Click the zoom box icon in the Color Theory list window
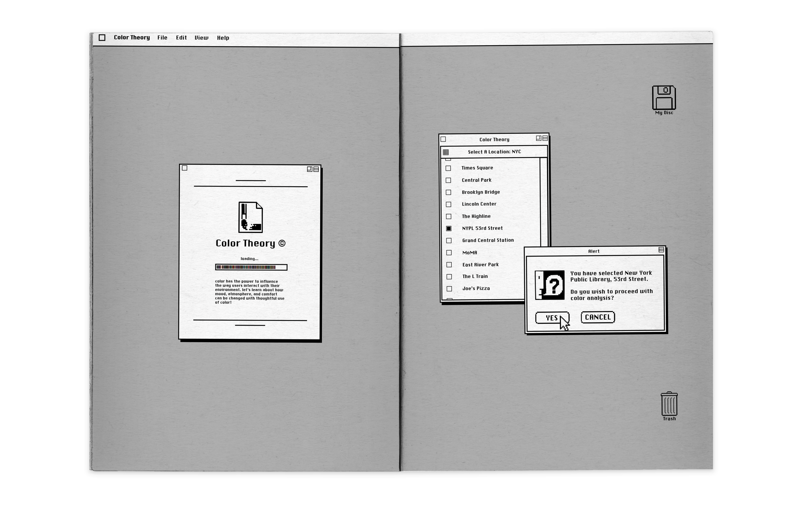Screen dimensions: 798x532 point(538,138)
